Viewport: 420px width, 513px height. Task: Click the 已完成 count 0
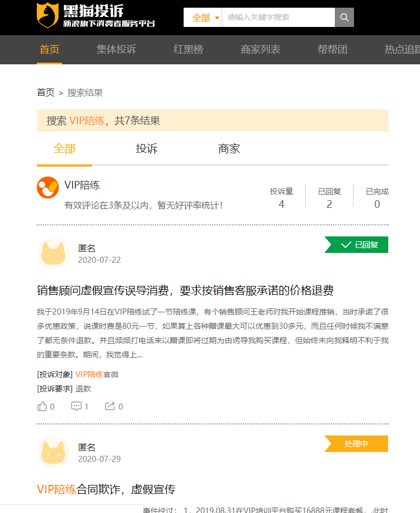[x=377, y=204]
